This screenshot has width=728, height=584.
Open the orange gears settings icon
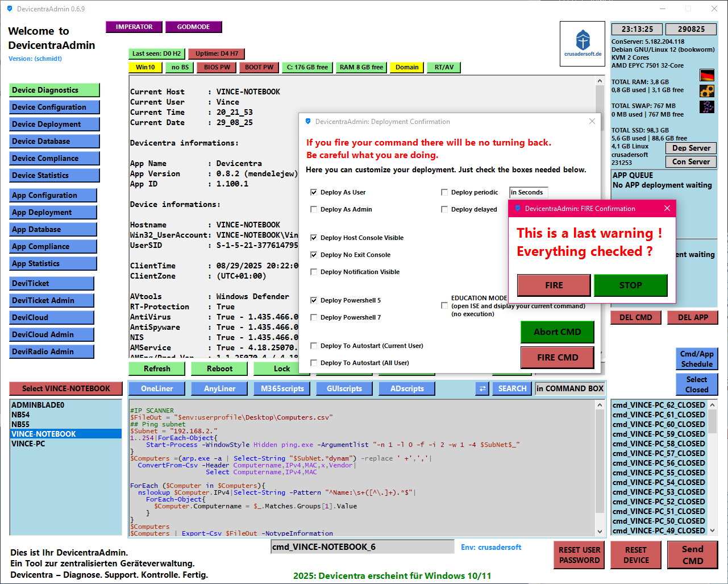pyautogui.click(x=707, y=91)
